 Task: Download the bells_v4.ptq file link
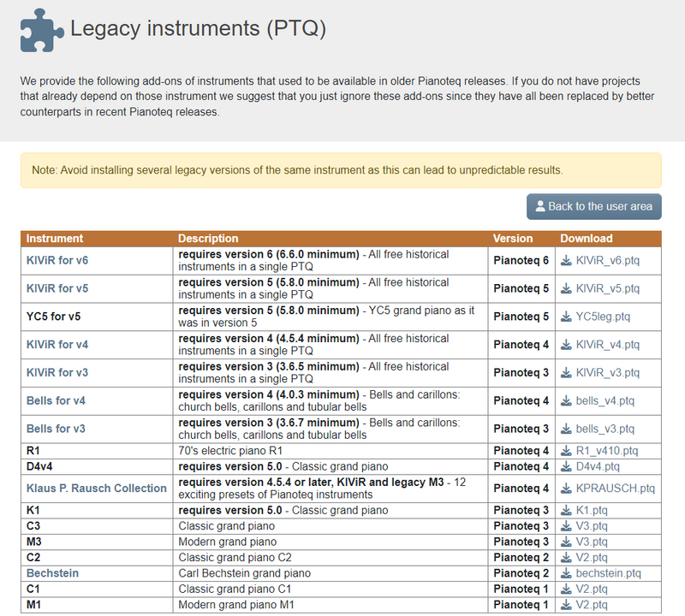coord(605,400)
